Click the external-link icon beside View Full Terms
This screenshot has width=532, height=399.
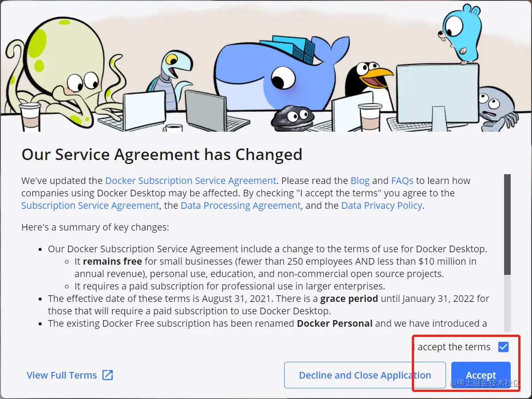click(x=108, y=375)
